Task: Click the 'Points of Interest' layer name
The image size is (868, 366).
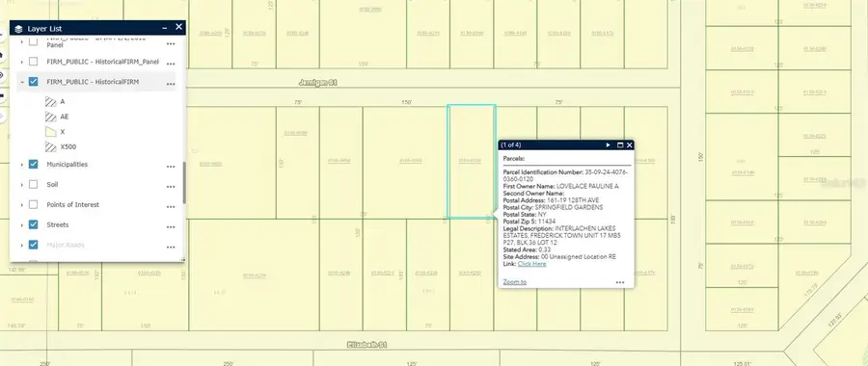Action: click(73, 204)
